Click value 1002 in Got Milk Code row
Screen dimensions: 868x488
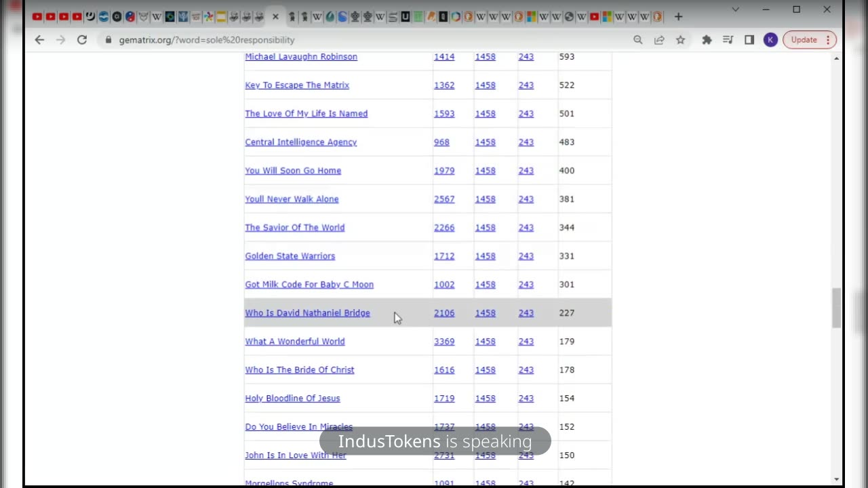444,285
